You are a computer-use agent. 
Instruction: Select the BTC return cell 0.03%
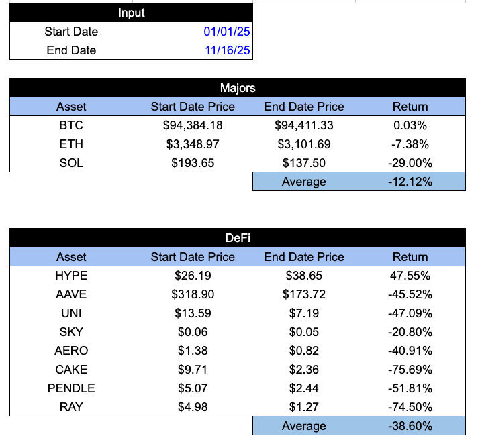coord(410,125)
